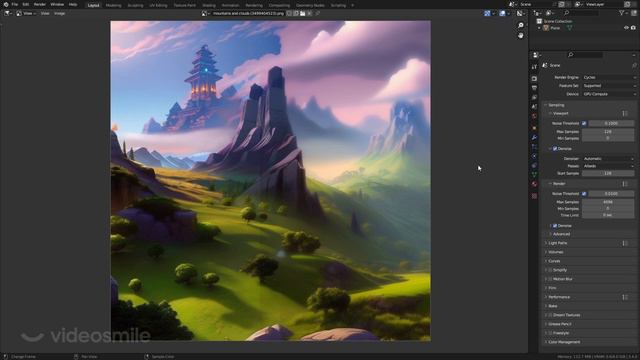Open the Render menu
The width and height of the screenshot is (640, 360).
(40, 4)
